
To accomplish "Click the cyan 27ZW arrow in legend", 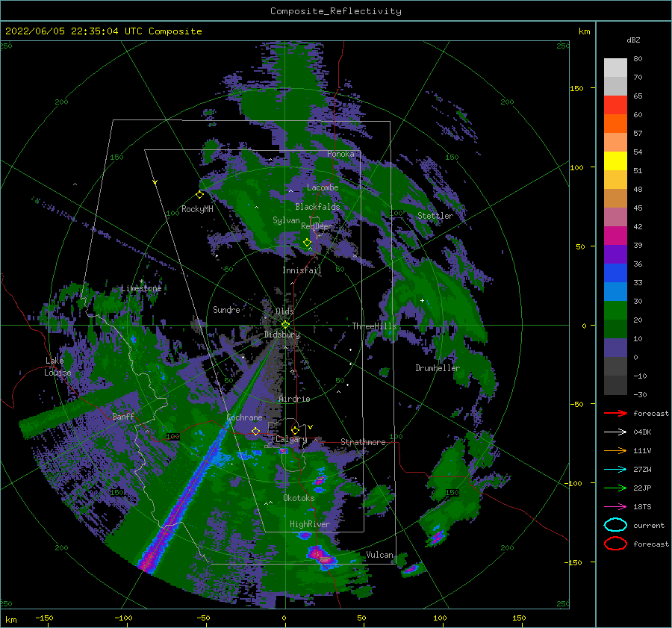I will coord(615,470).
